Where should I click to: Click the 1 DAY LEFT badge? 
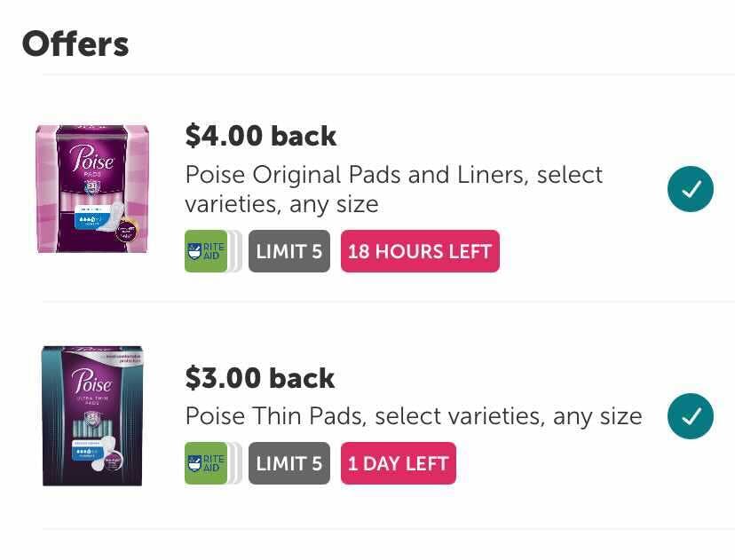398,463
